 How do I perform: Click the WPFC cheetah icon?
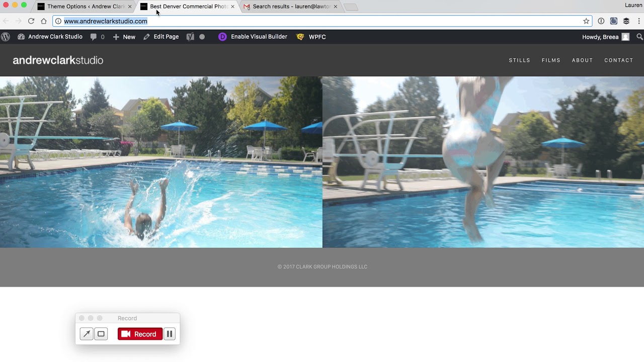300,37
